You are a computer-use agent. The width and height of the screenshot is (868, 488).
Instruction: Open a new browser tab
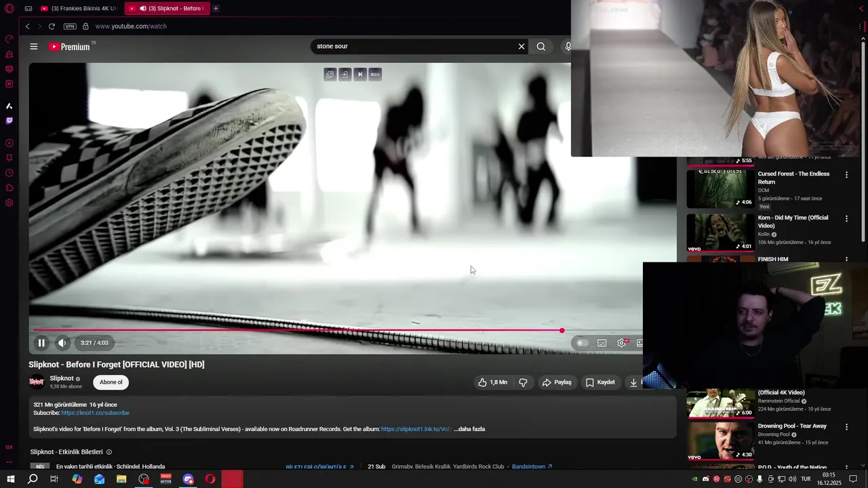click(216, 8)
